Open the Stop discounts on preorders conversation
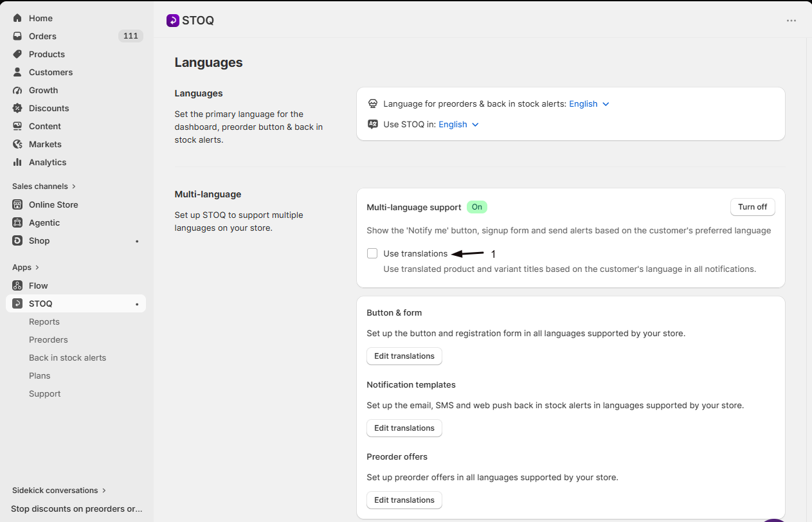 point(76,509)
